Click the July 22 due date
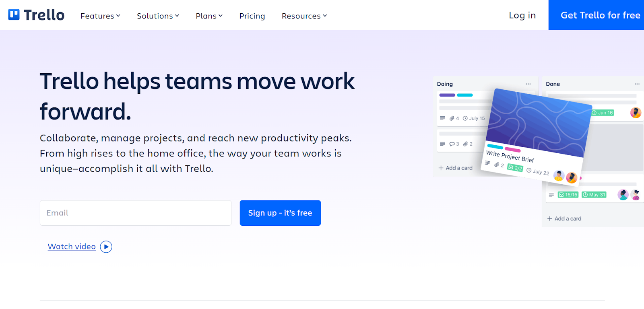 (x=538, y=171)
